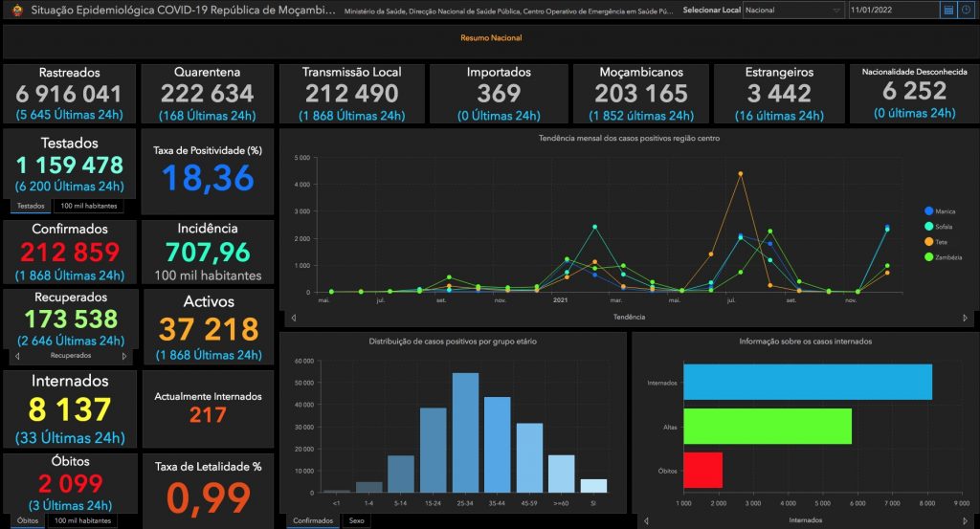Click the clock time icon in header
The height and width of the screenshot is (529, 980).
pos(966,11)
